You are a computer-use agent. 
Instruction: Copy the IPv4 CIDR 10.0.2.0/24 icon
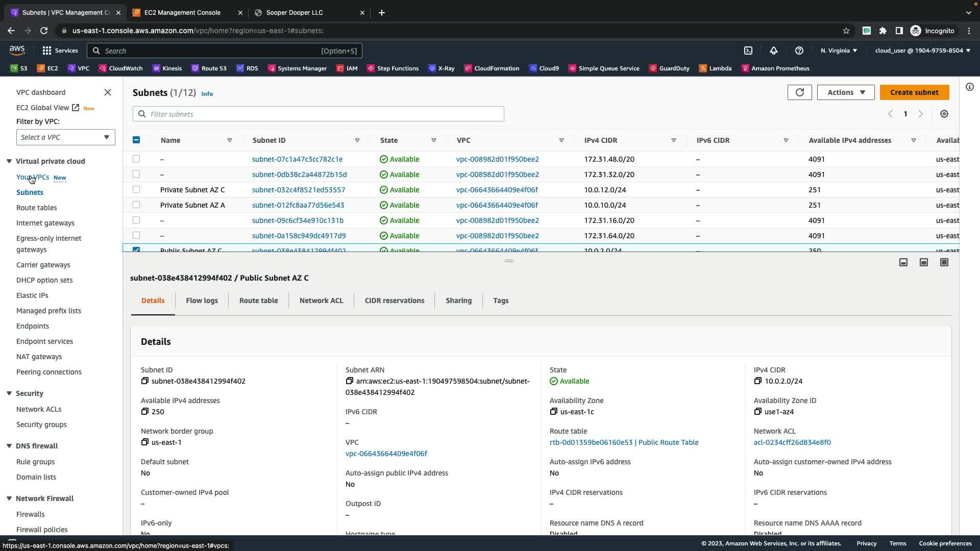[x=758, y=381]
